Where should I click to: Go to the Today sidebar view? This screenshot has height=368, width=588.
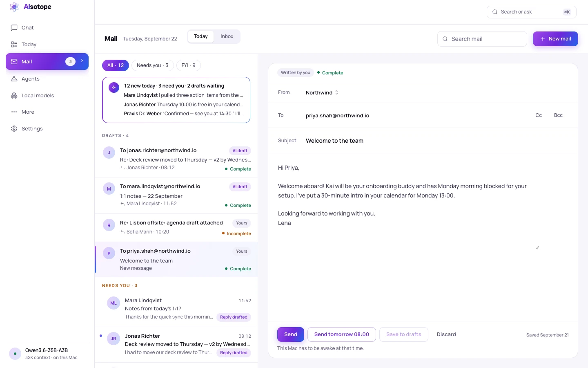click(47, 45)
